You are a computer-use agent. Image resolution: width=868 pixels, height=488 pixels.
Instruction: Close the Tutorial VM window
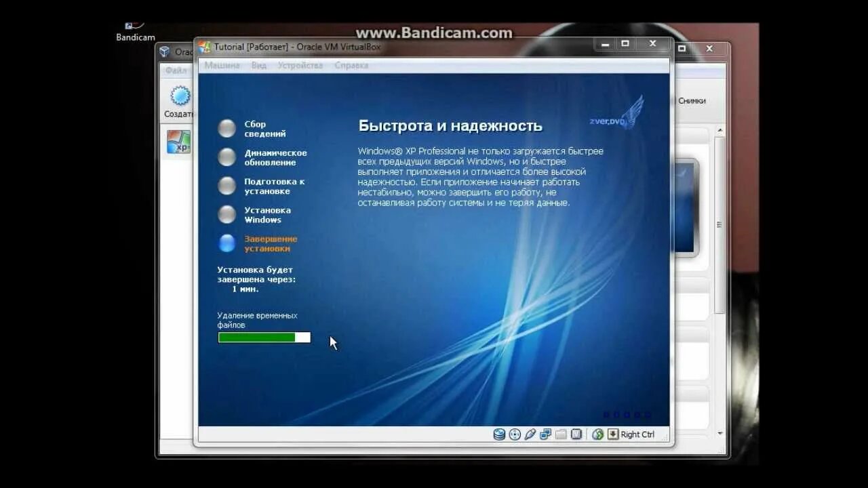pyautogui.click(x=652, y=44)
